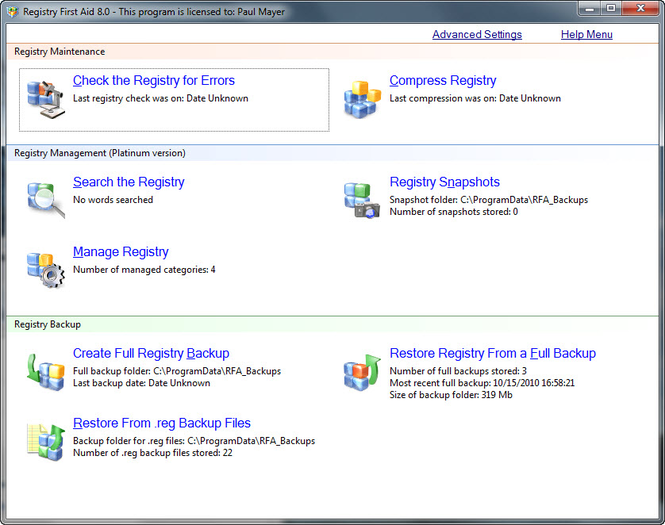Viewport: 665px width, 525px height.
Task: Click the Registry First Aid title bar app icon
Action: [x=13, y=11]
